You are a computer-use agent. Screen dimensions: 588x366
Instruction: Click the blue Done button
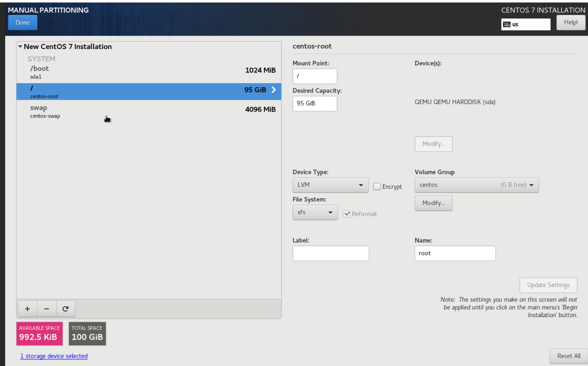point(22,22)
